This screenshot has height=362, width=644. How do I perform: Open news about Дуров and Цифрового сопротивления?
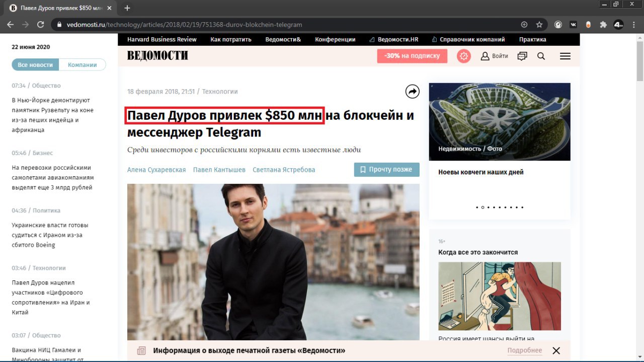click(x=51, y=298)
